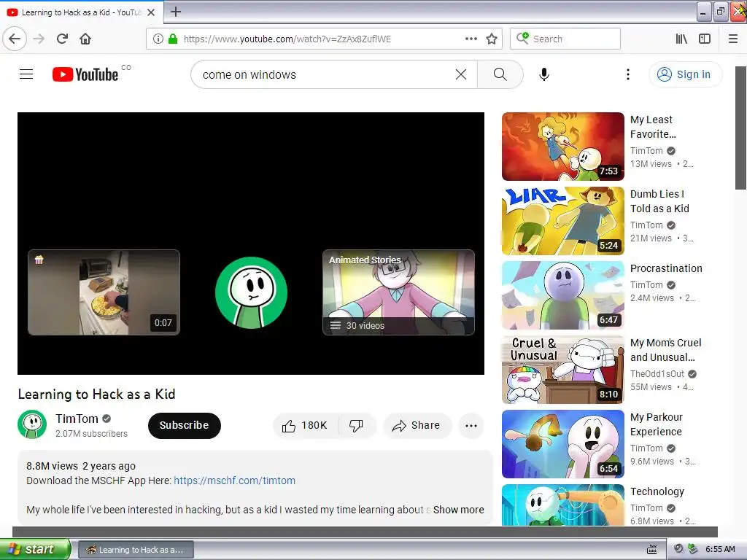This screenshot has width=747, height=560.
Task: Reload the page with the refresh icon
Action: tap(63, 39)
